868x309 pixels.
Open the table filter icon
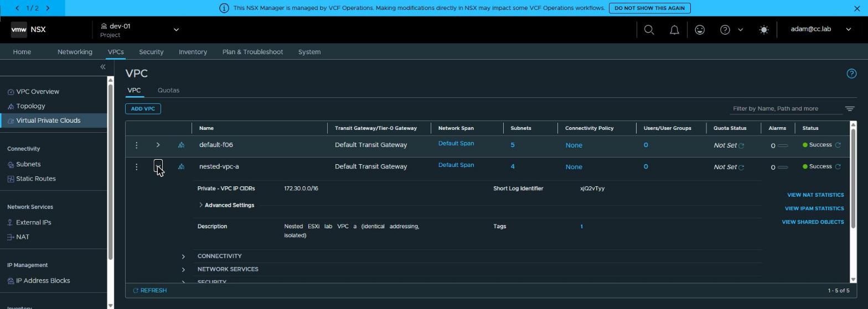(x=850, y=109)
